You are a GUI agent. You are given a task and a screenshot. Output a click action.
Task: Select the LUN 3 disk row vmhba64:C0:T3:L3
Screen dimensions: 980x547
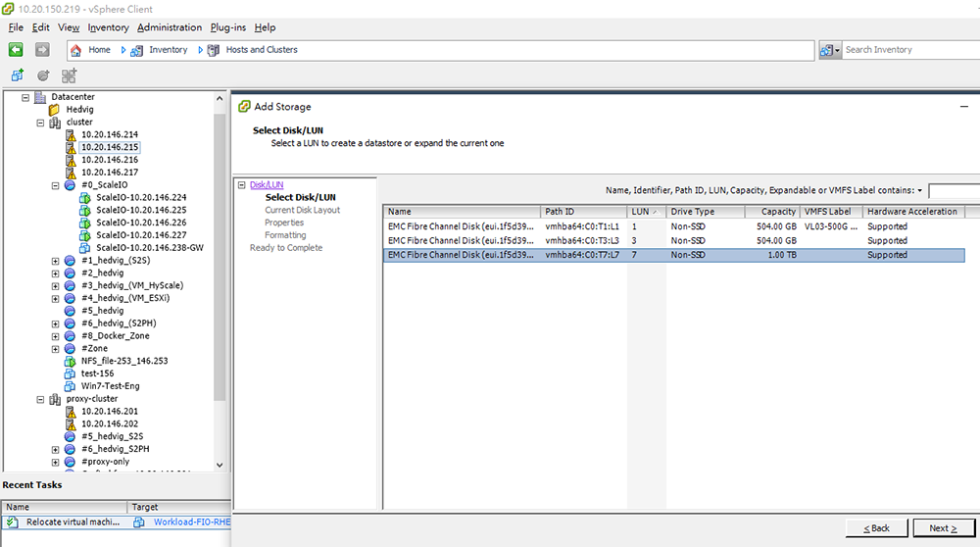[x=674, y=241]
